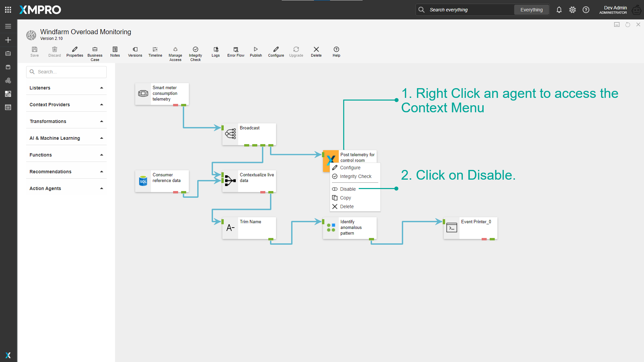Click inside the agent library search field
Image resolution: width=644 pixels, height=362 pixels.
[66, 72]
